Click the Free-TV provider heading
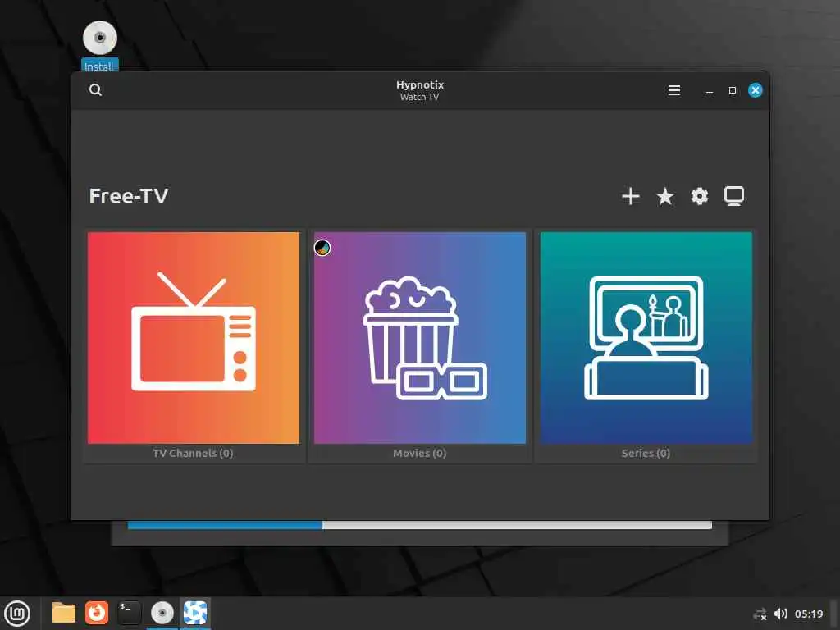Screen dimensions: 840x630 pyautogui.click(x=129, y=196)
